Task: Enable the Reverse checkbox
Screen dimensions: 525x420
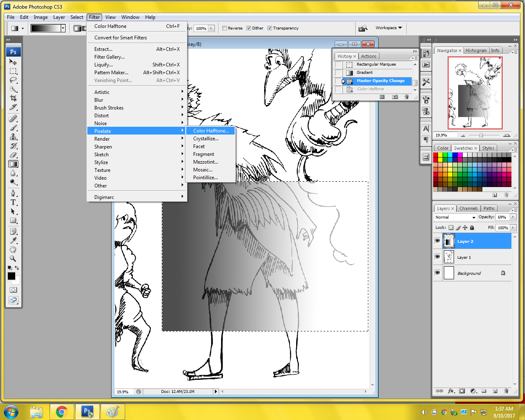Action: 224,28
